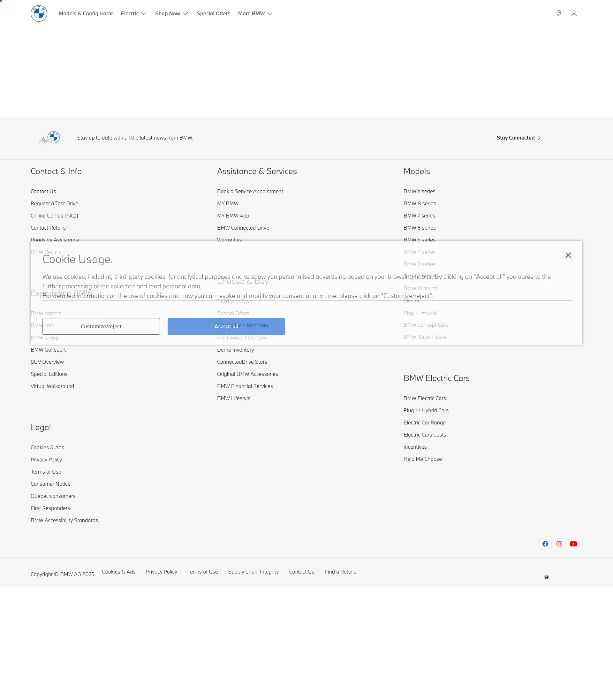
Task: Open Book a Service Appointment
Action: coord(250,191)
